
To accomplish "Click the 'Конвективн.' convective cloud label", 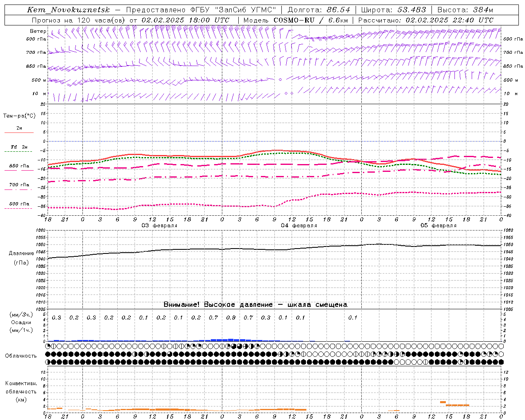I will pos(21,383).
